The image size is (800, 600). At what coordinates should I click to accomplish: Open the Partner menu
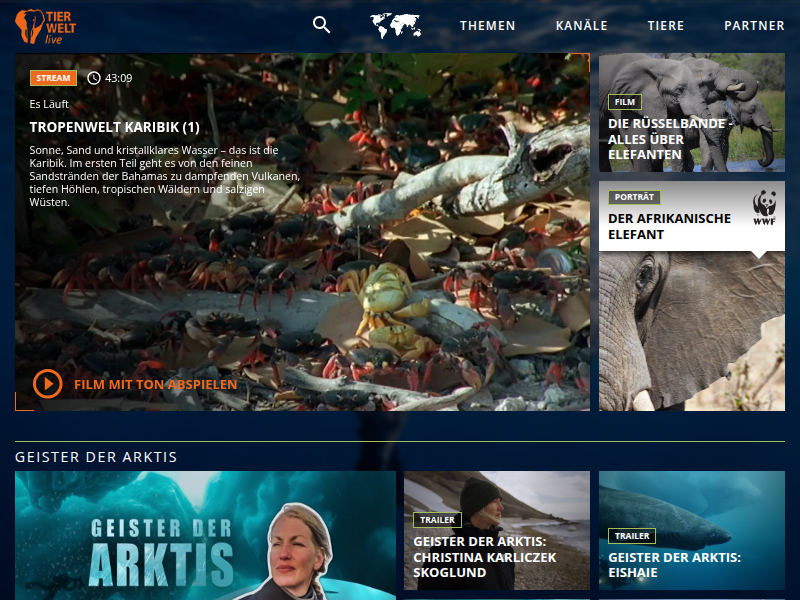[x=754, y=26]
